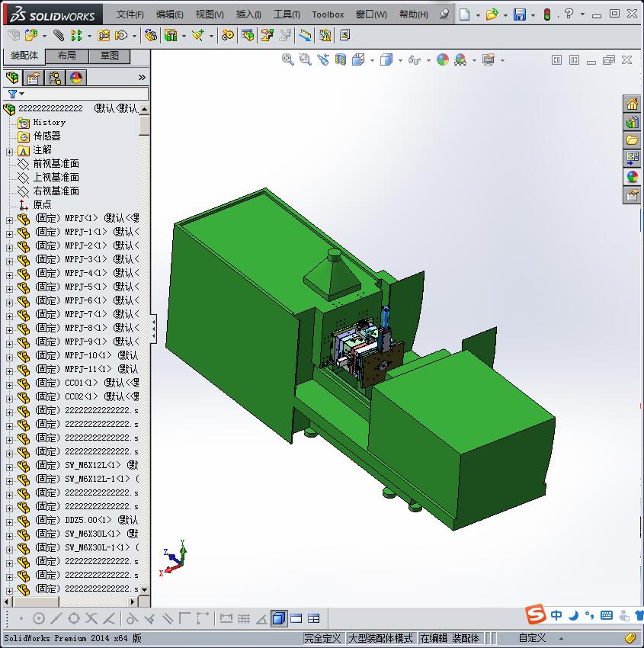Click 大型装配体模式 in the status bar
The height and width of the screenshot is (648, 644).
[x=380, y=638]
